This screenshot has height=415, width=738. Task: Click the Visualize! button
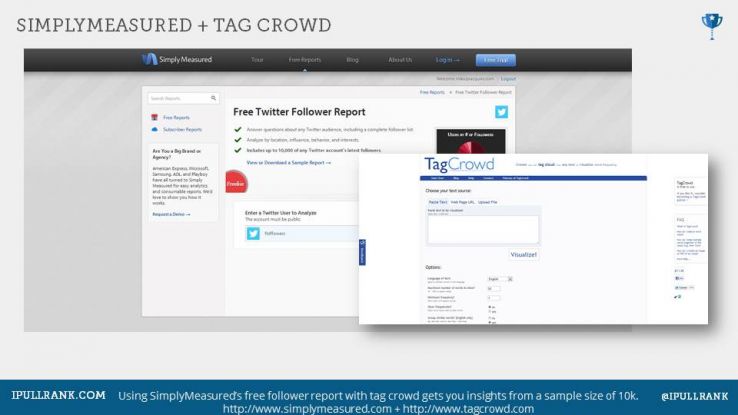[x=523, y=255]
